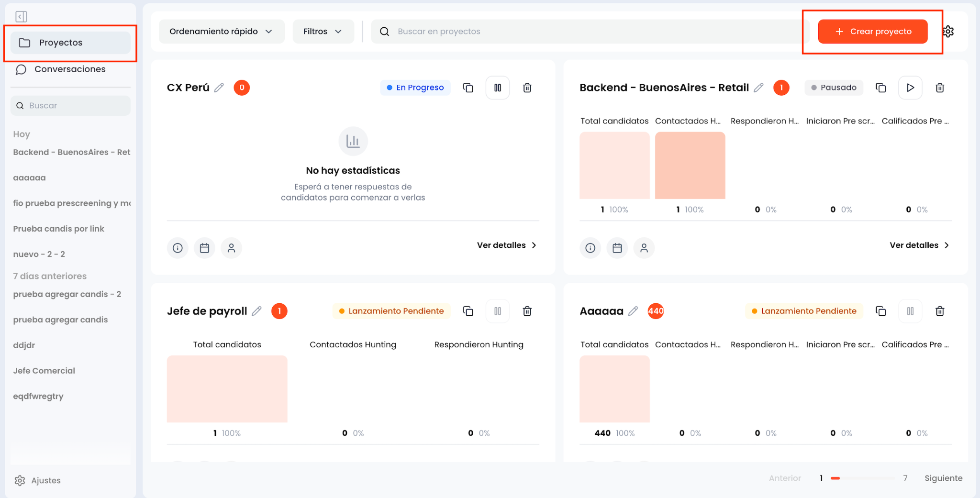The height and width of the screenshot is (498, 980).
Task: Click pause button on Aaaaaa project
Action: (x=910, y=311)
